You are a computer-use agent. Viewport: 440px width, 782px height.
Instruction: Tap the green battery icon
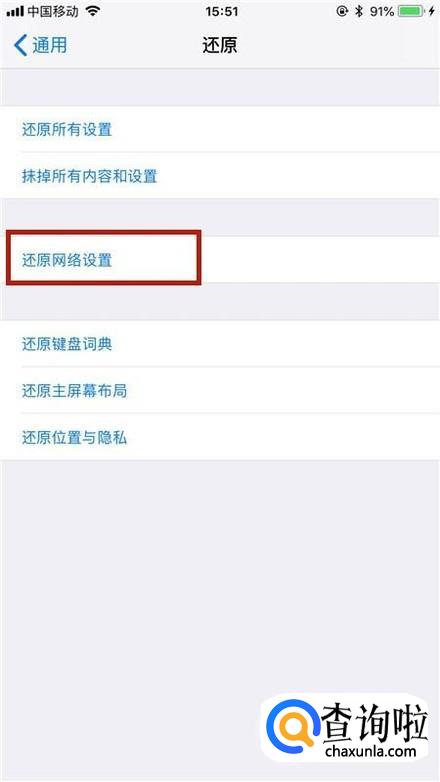pyautogui.click(x=412, y=11)
